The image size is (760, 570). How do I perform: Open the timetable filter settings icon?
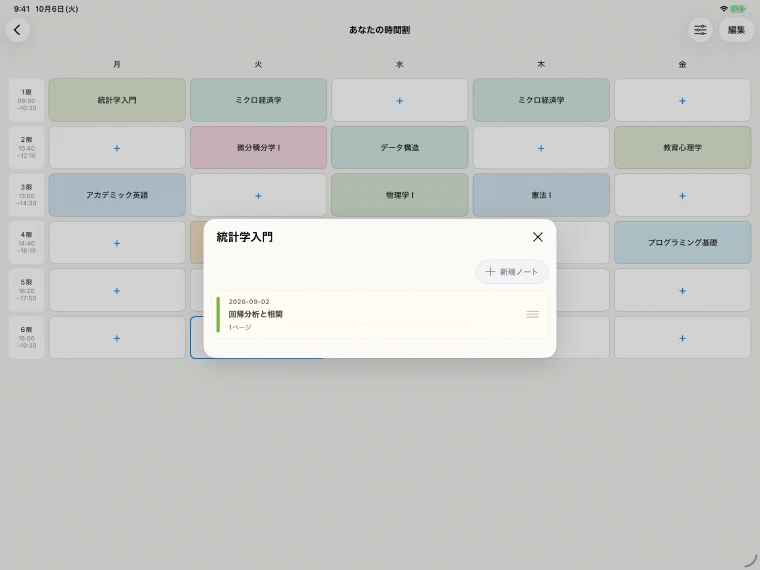coord(700,30)
